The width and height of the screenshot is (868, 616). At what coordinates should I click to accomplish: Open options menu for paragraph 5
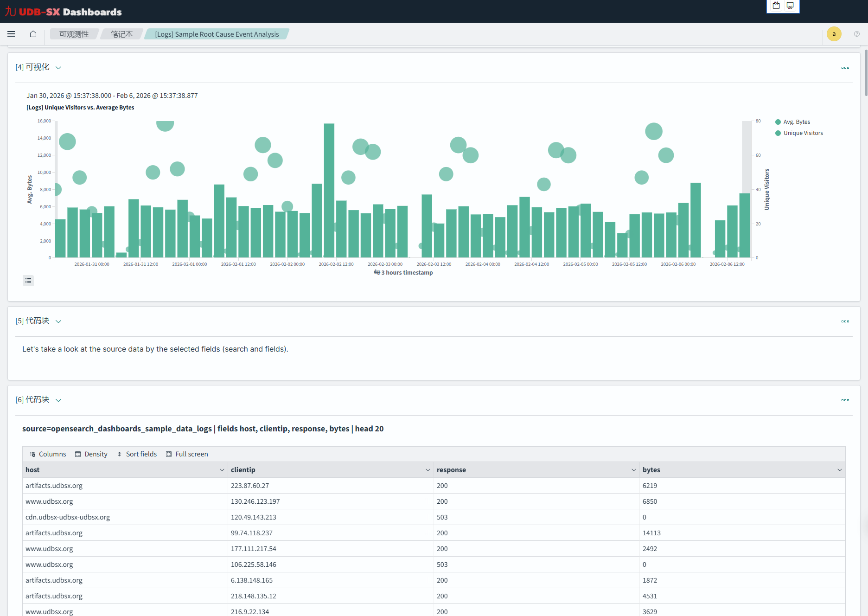tap(845, 321)
